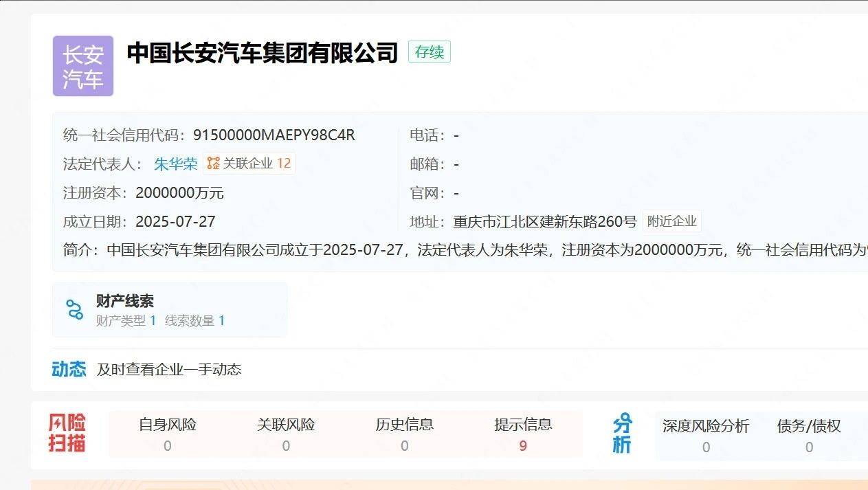Open company title 中国长安汽车集团有限公司
Screen dimensions: 868x490
coord(263,53)
